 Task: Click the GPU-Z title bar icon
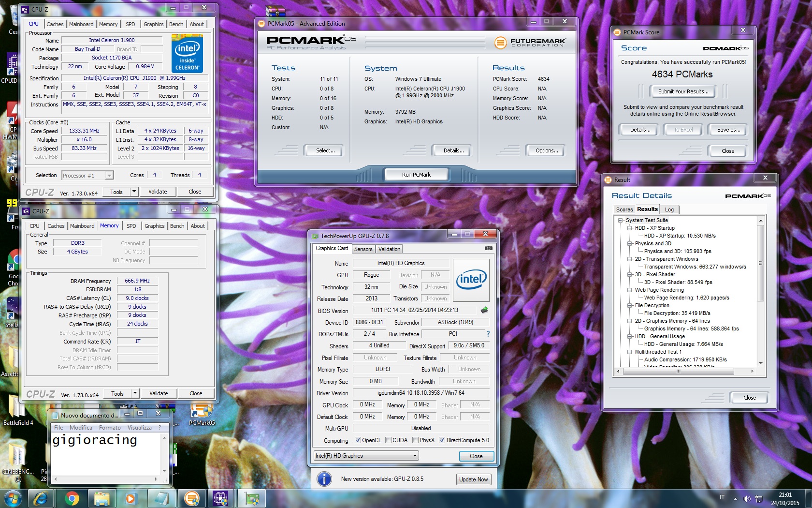315,236
